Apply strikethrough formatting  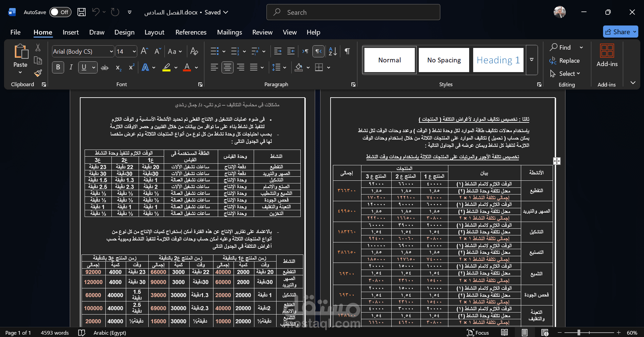point(104,67)
